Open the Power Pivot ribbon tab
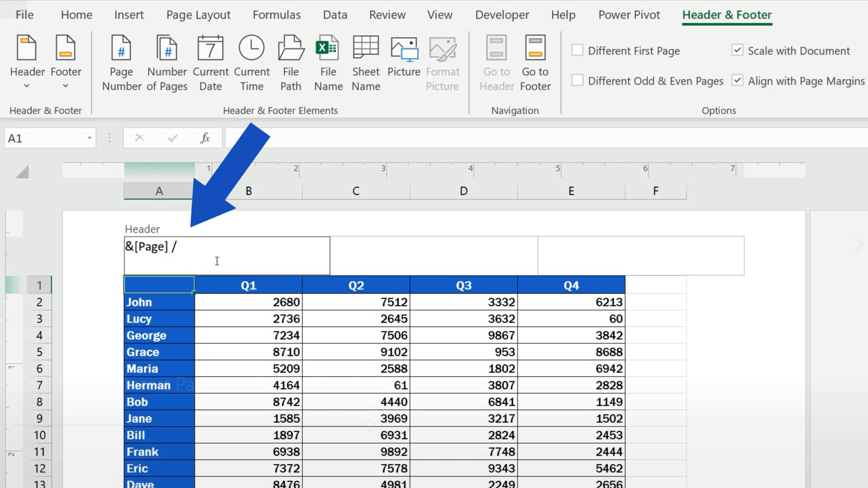868x488 pixels. click(629, 14)
